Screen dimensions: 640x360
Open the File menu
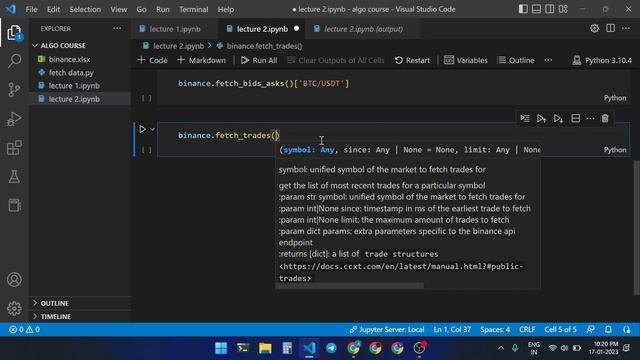(31, 9)
